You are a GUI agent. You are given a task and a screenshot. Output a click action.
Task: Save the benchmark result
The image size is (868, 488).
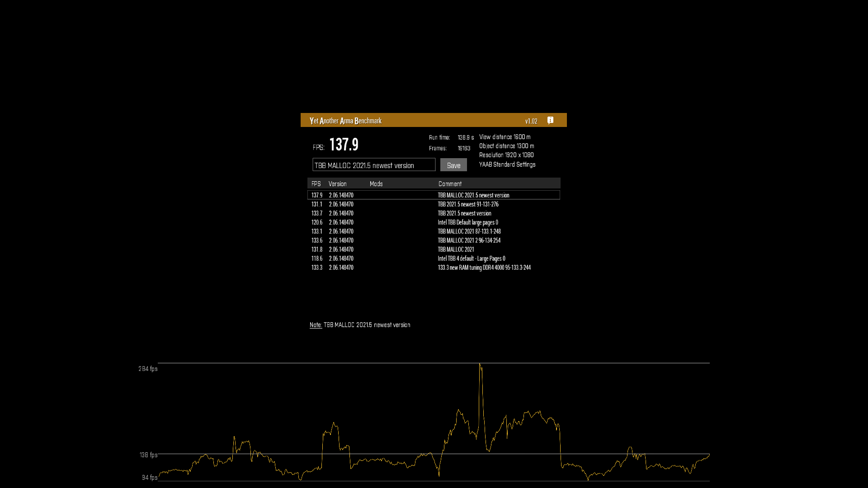[x=453, y=165]
